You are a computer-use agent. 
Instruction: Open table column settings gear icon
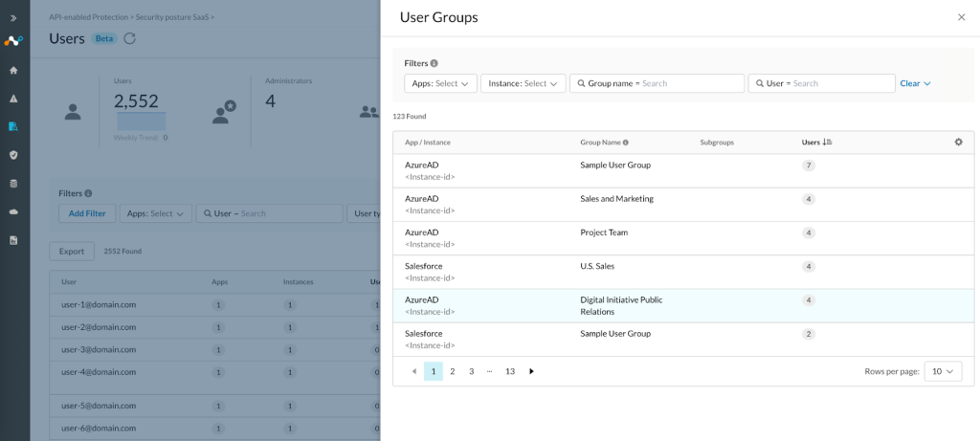coord(958,142)
